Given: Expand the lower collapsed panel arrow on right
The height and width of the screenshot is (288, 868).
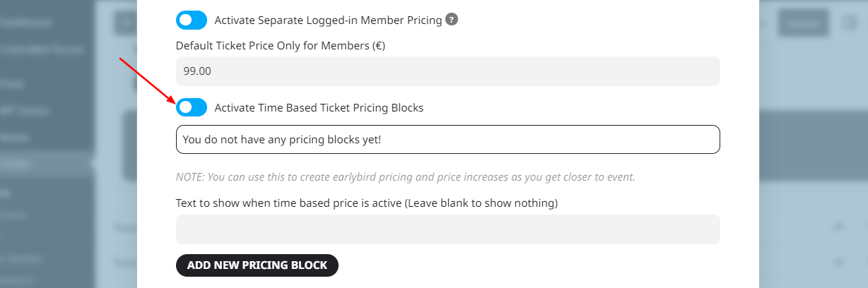Looking at the screenshot, I should point(840,262).
